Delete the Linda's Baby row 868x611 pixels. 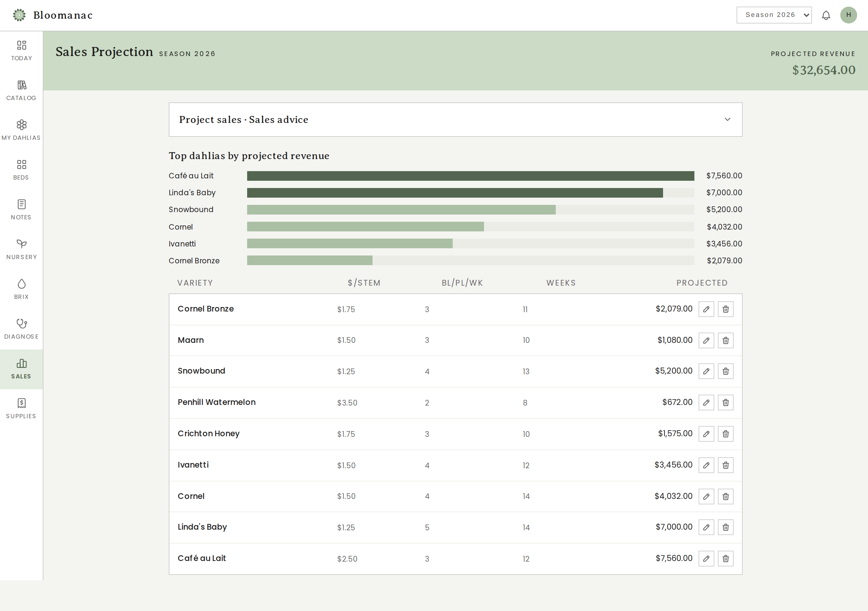coord(725,527)
